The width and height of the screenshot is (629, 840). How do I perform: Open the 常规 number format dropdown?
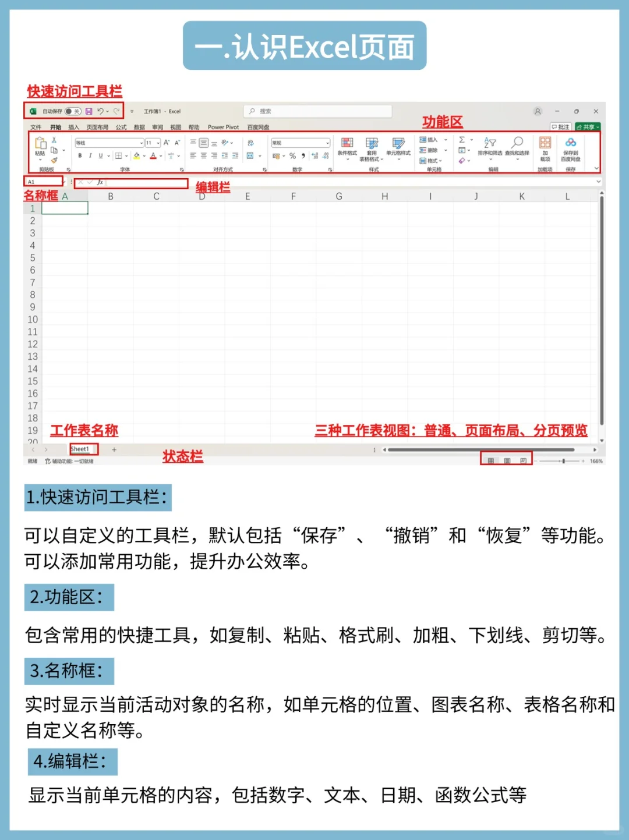pos(300,143)
